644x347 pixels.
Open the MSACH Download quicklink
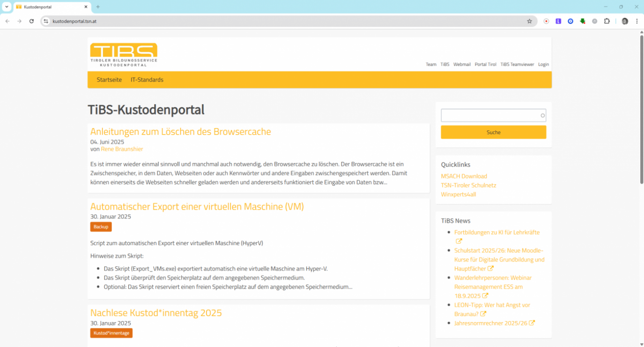(464, 176)
